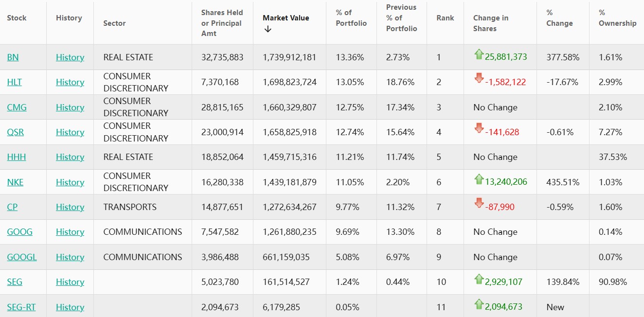Click the green up arrow in SEG row
644x317 pixels.
pos(479,279)
